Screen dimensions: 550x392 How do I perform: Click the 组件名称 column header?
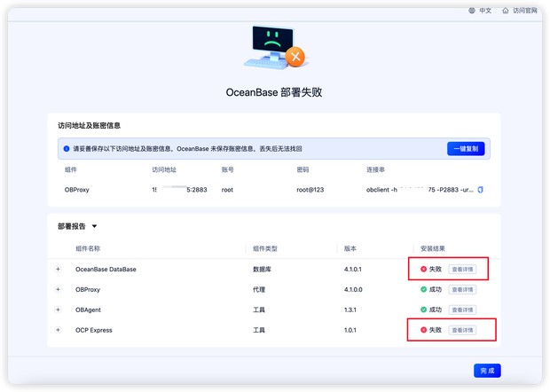[x=88, y=248]
